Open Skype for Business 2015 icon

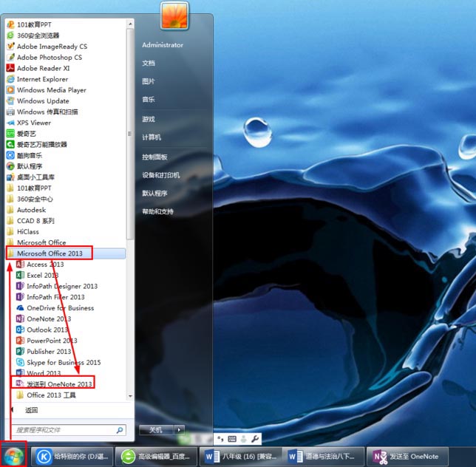pos(21,362)
